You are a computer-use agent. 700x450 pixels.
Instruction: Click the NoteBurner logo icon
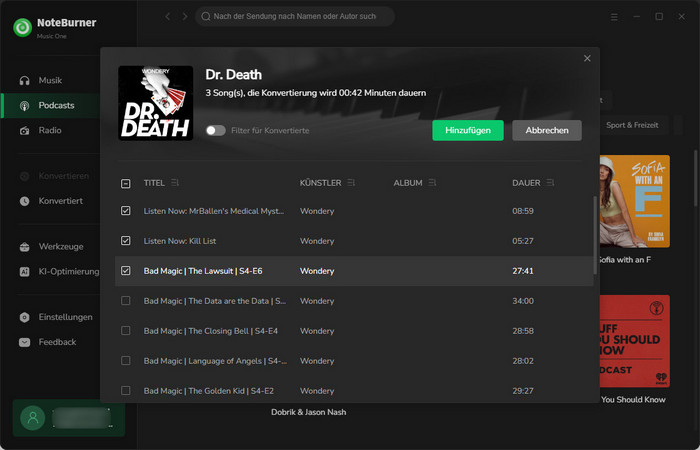pyautogui.click(x=22, y=28)
